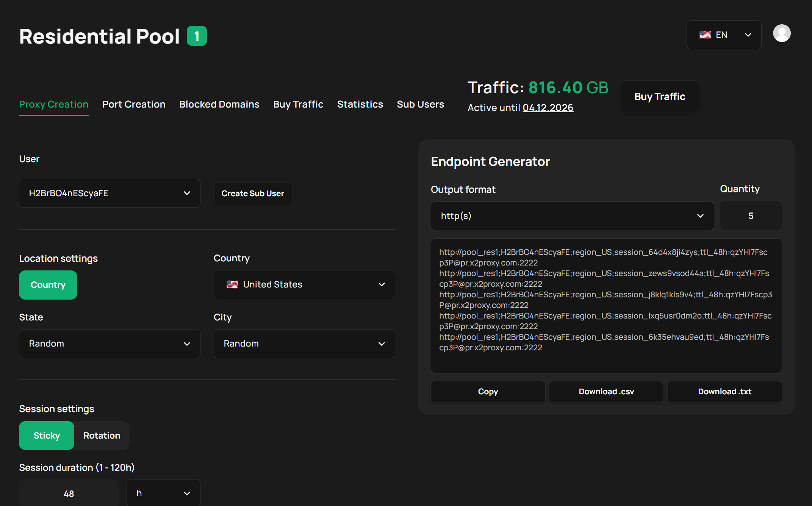The width and height of the screenshot is (812, 506).
Task: Click the endpoint with session_zews9vsod44a
Action: click(604, 279)
